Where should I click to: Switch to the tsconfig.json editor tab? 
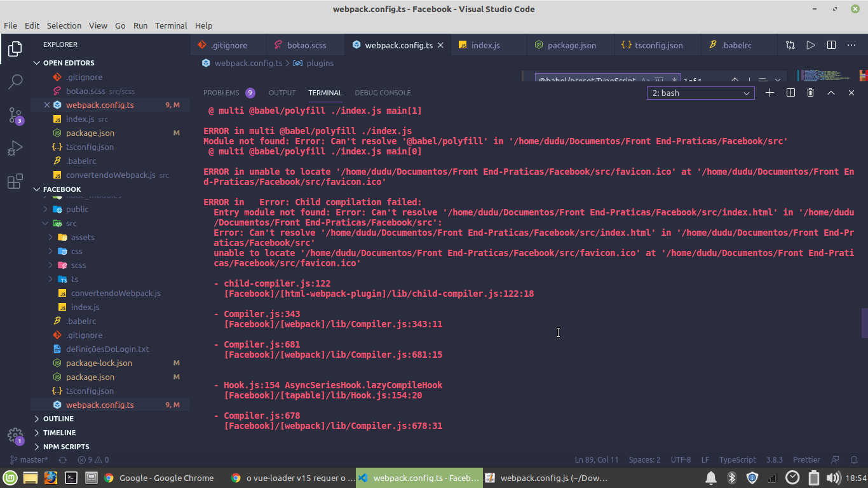coord(658,45)
